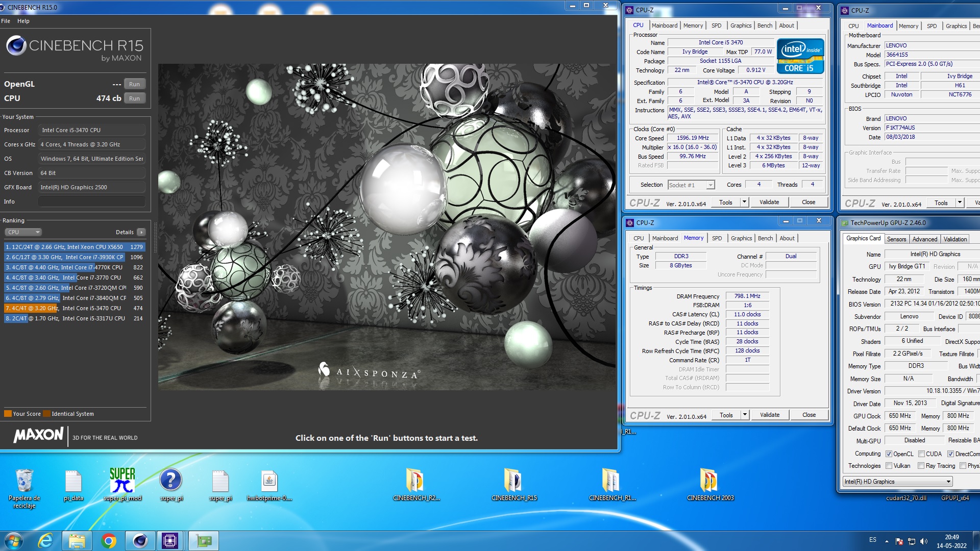Open Intel(R) HD Graphics GPU selector dropdown
This screenshot has height=551, width=980.
tap(897, 482)
